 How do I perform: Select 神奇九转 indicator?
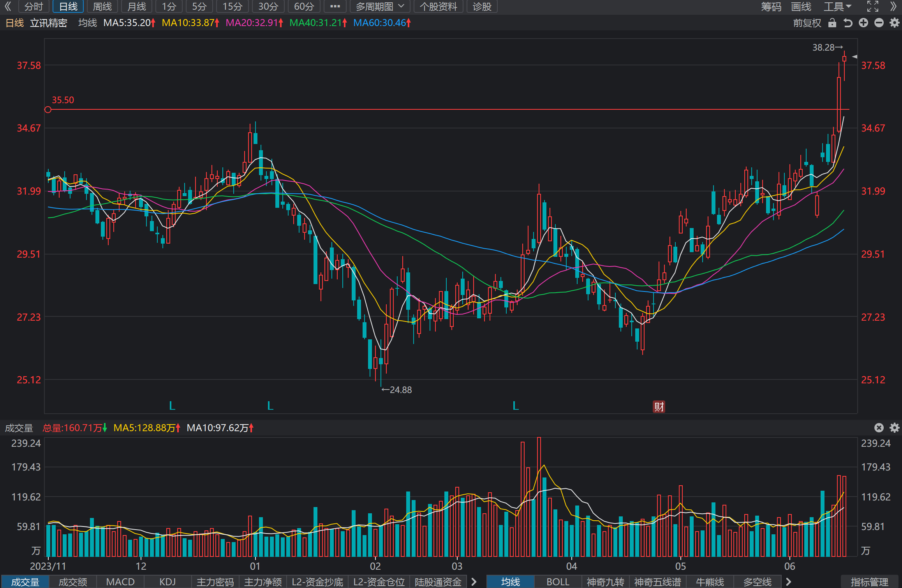[606, 582]
